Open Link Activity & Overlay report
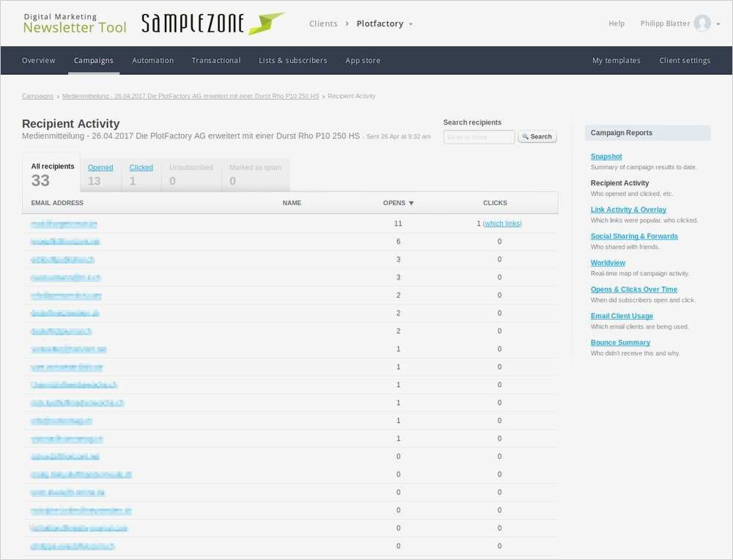The image size is (733, 560). 628,210
